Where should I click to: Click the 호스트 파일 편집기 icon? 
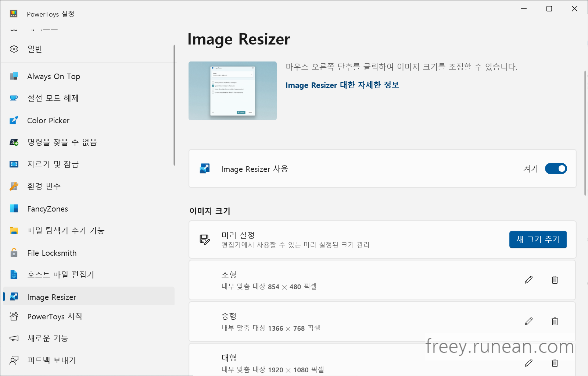point(14,274)
